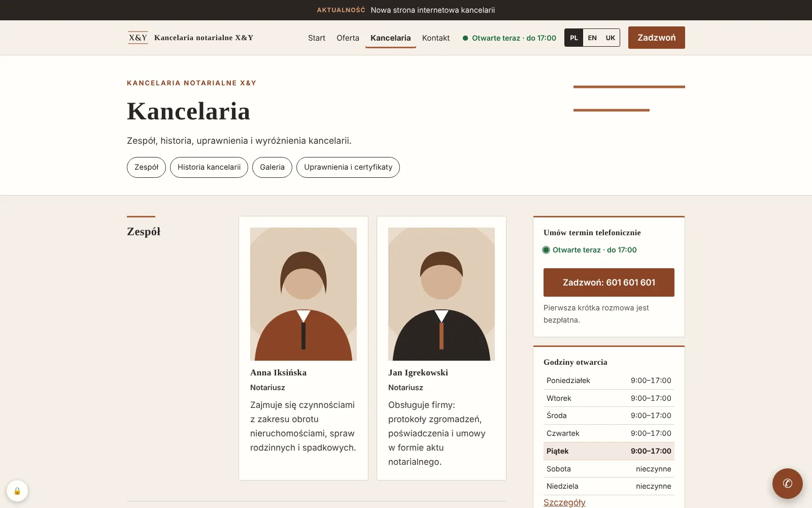
Task: Click the main Kancelaria page heading
Action: click(188, 111)
